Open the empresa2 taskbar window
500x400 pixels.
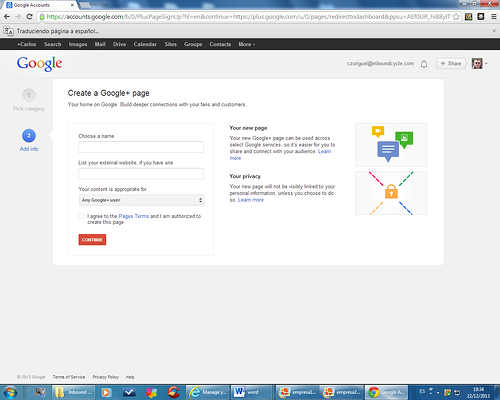(342, 392)
